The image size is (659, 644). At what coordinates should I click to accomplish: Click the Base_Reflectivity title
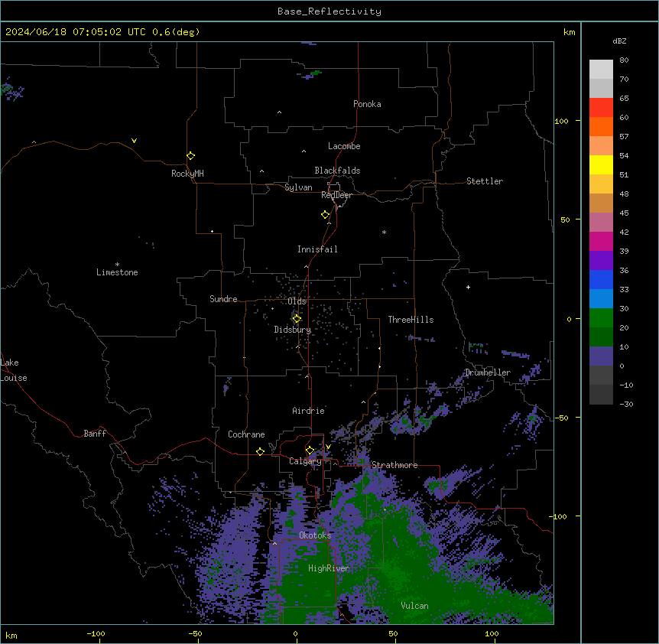329,11
